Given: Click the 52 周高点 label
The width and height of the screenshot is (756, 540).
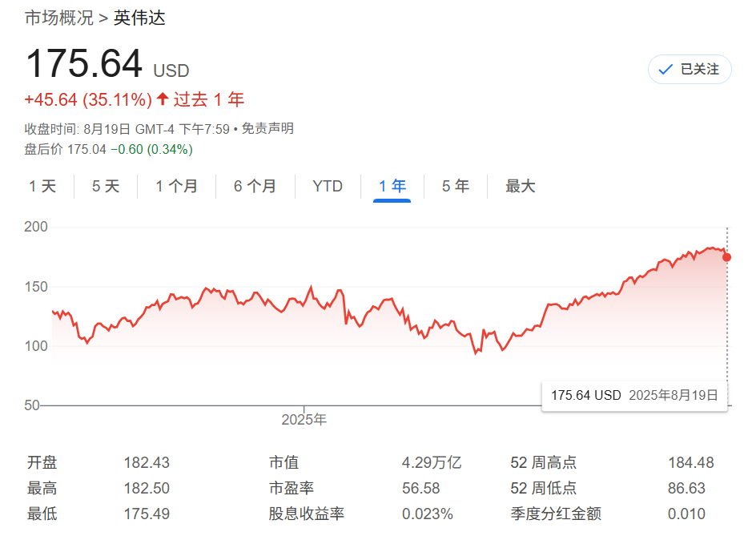Looking at the screenshot, I should pyautogui.click(x=543, y=463).
